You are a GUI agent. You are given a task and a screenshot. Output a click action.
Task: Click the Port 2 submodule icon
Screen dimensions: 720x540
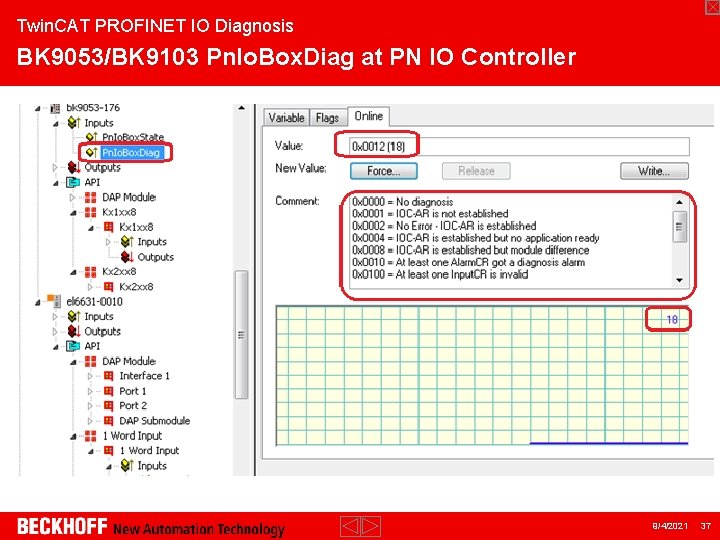click(x=108, y=406)
